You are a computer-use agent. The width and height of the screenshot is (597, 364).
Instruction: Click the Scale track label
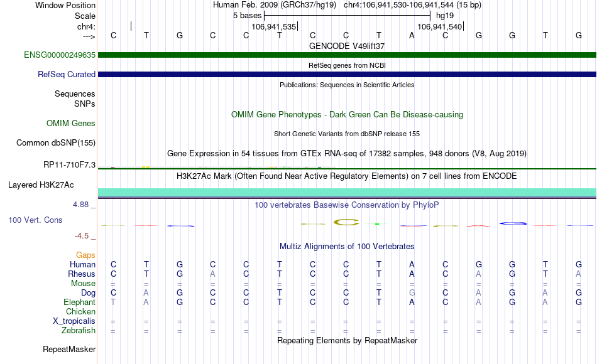[x=85, y=16]
